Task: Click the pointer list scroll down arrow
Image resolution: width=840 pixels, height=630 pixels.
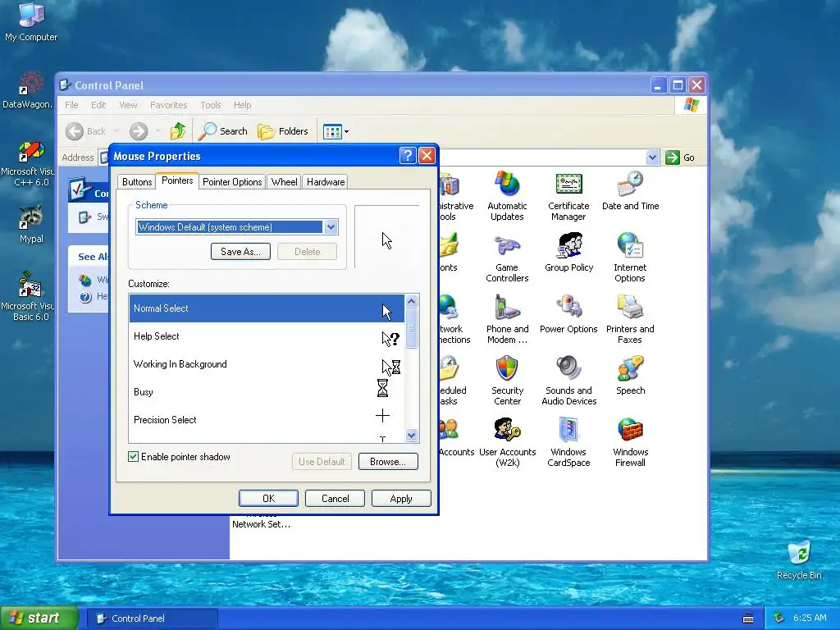Action: coord(412,436)
